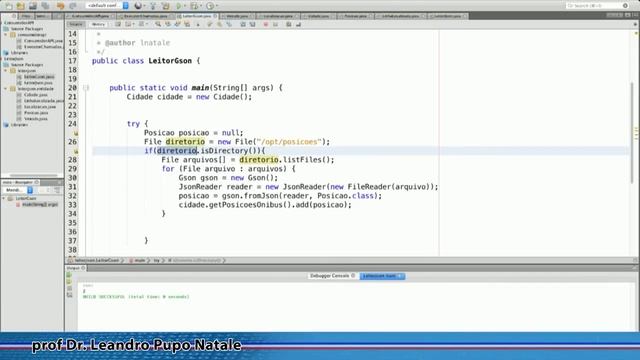Click the Projects panel horizontal scrollbar
The image size is (640, 360).
click(x=33, y=176)
